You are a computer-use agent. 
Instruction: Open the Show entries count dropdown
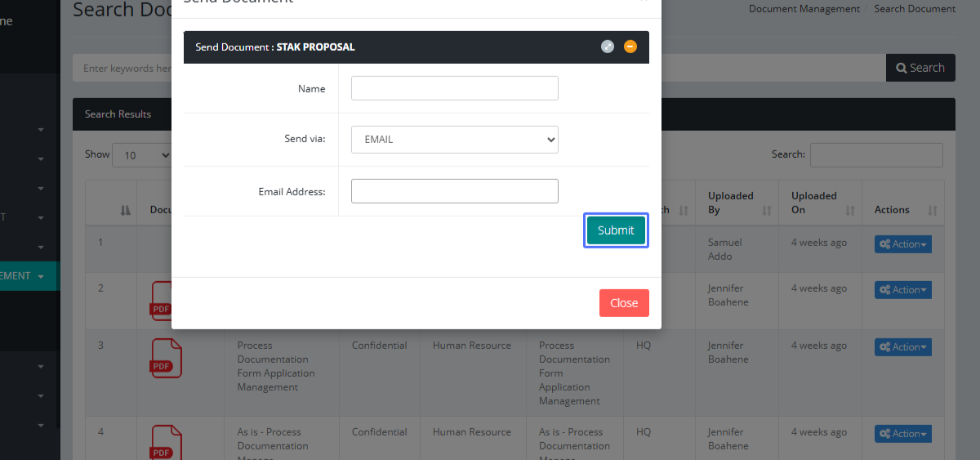coord(142,155)
